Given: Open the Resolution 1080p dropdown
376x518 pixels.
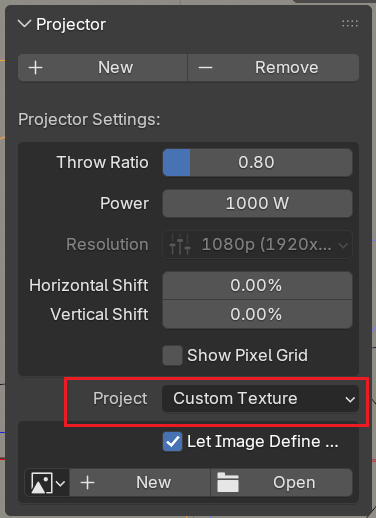Looking at the screenshot, I should pyautogui.click(x=257, y=245).
